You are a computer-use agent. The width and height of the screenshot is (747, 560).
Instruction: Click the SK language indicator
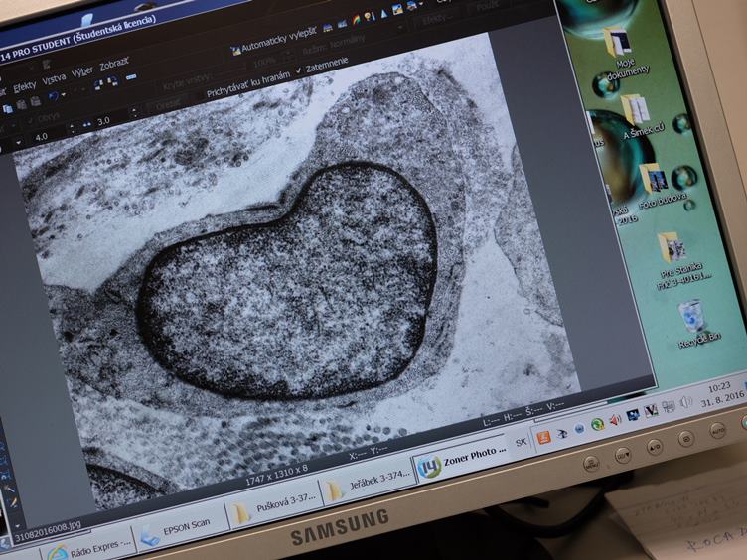click(x=522, y=442)
